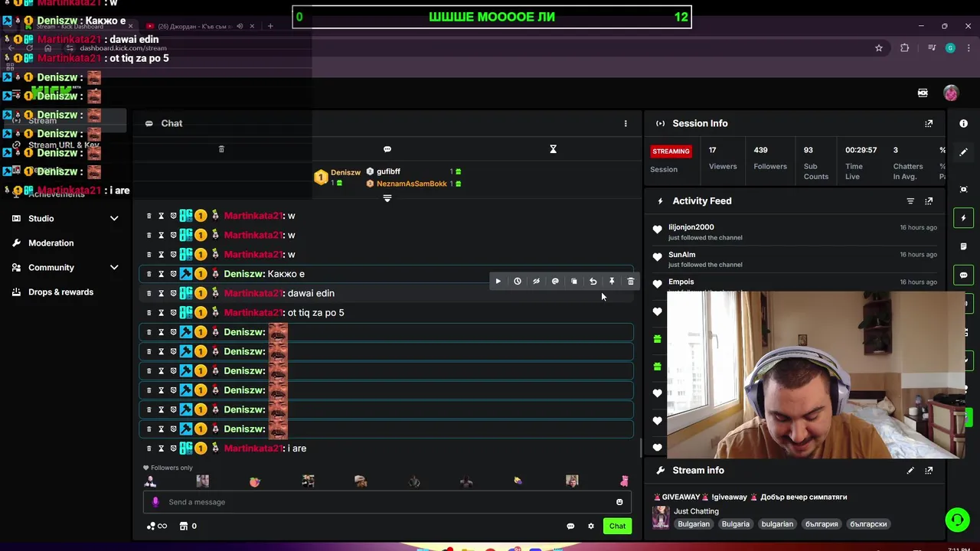Pick the peach emote in the emote row

(255, 481)
